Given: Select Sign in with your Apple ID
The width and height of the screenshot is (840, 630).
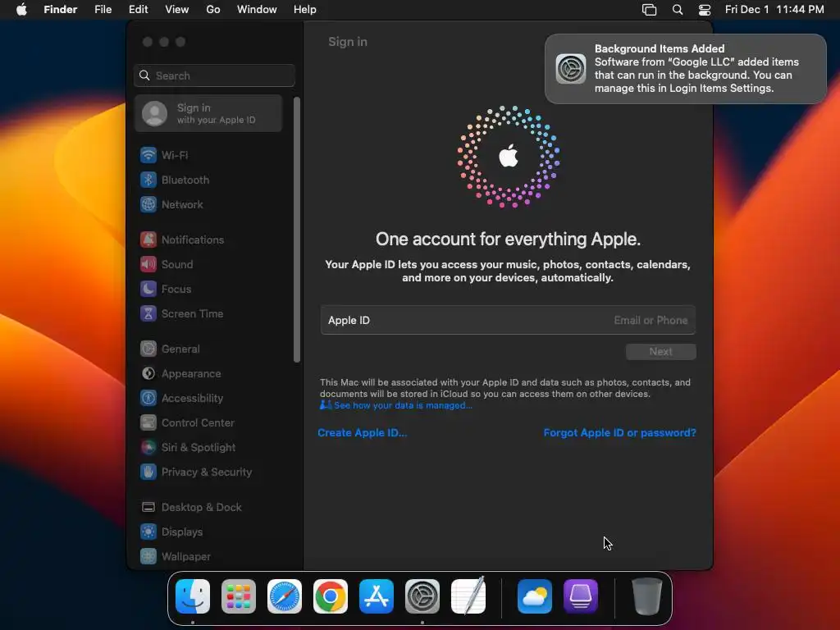Looking at the screenshot, I should pyautogui.click(x=209, y=113).
